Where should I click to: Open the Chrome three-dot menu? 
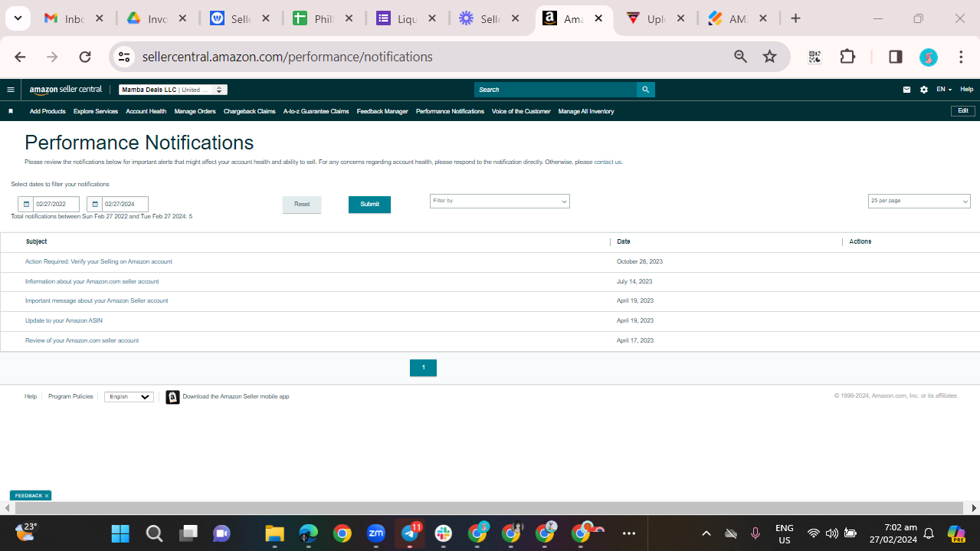[961, 57]
